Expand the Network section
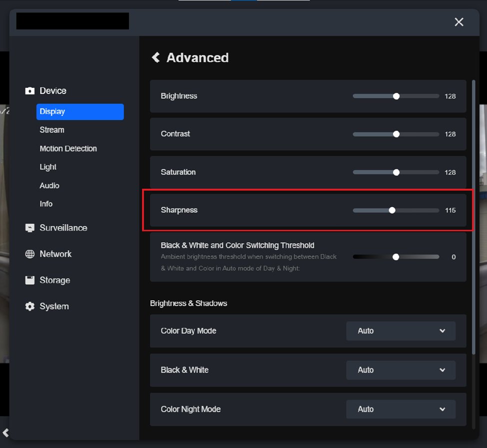 tap(55, 254)
